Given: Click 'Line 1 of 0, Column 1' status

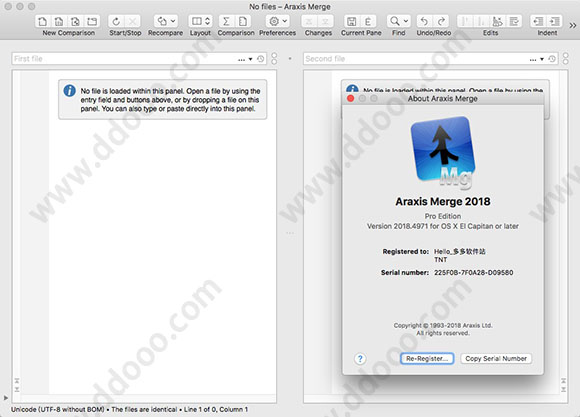Looking at the screenshot, I should click(x=216, y=409).
